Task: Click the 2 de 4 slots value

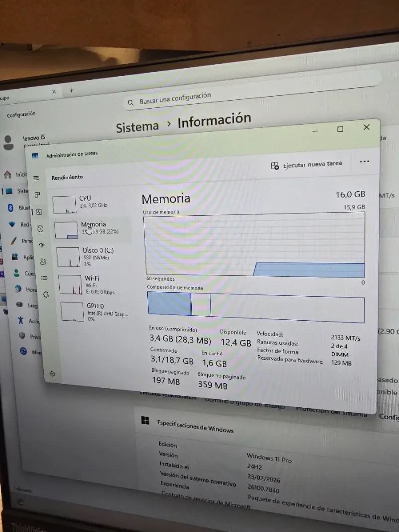Action: click(339, 346)
